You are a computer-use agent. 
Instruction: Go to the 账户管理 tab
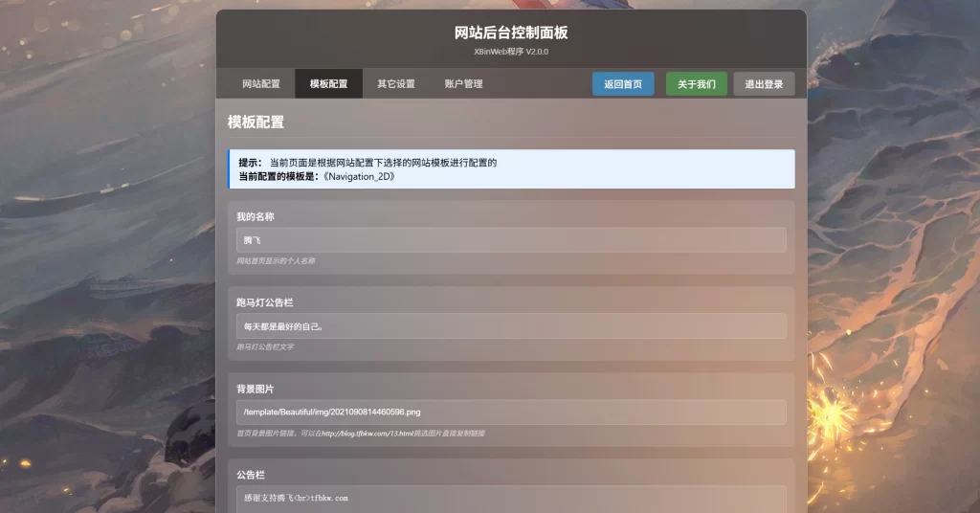463,84
